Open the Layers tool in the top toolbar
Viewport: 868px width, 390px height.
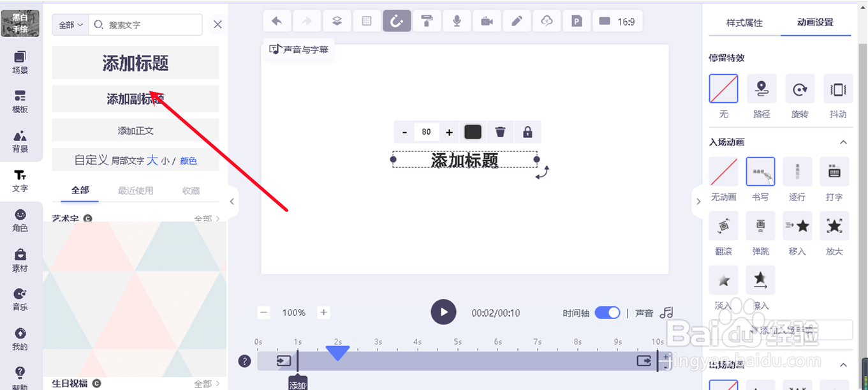click(x=337, y=20)
